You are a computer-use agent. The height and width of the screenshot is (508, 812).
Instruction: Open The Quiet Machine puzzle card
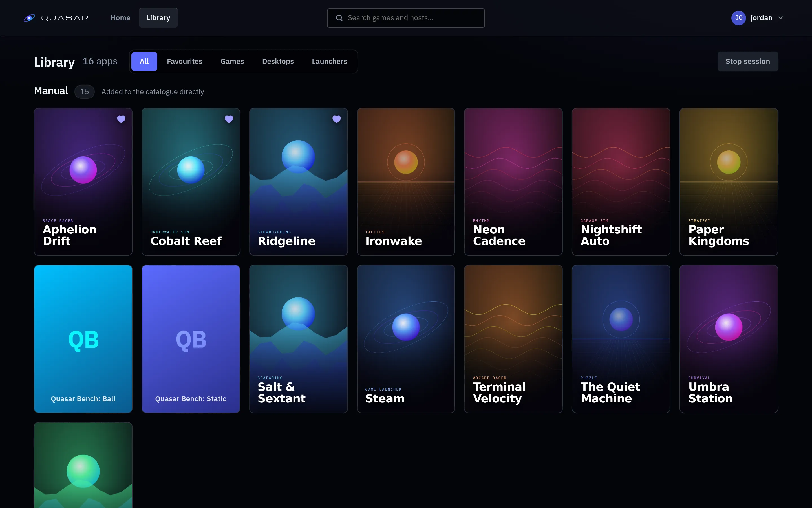point(621,339)
